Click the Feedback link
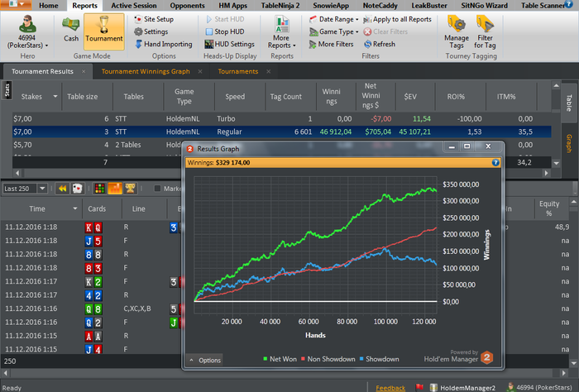 (x=390, y=388)
